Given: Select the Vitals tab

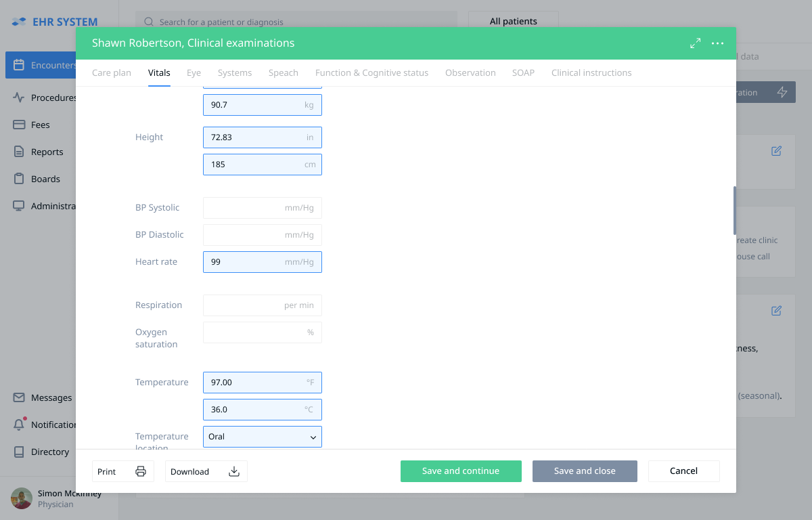Looking at the screenshot, I should click(x=159, y=72).
